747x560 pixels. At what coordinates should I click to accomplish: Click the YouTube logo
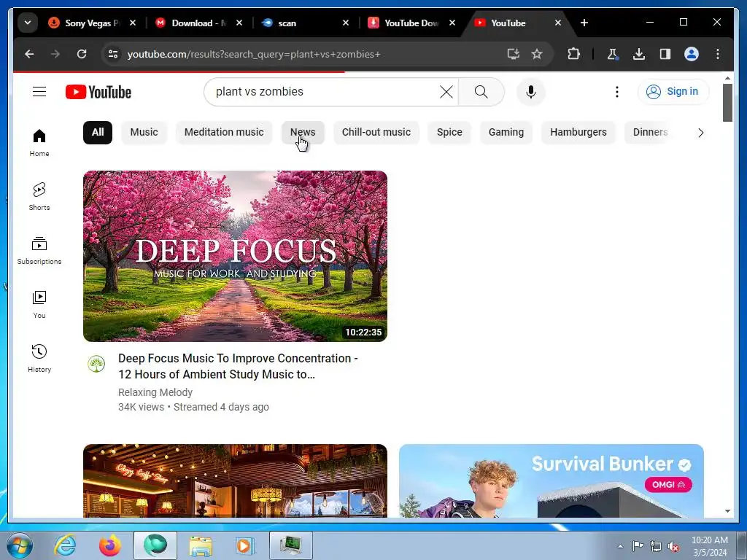[98, 92]
